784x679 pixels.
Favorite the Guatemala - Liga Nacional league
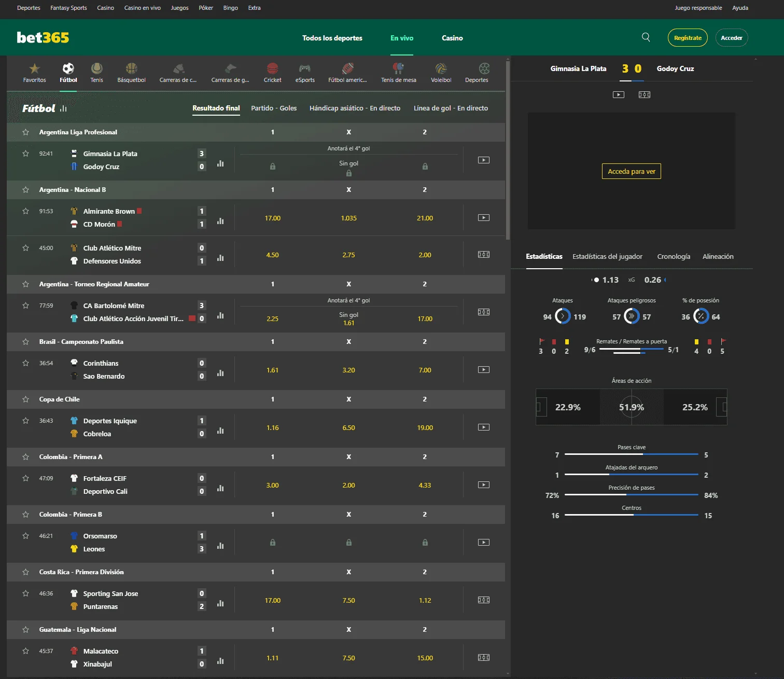point(25,630)
